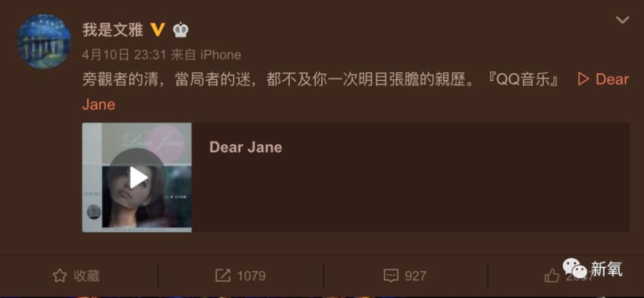Open the 4月10日 23:31 timestamp link

tap(124, 55)
